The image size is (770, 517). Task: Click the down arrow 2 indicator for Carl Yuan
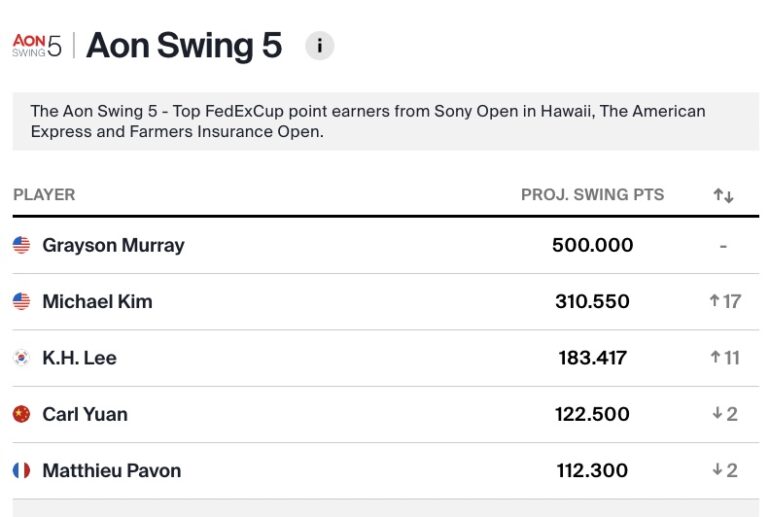coord(725,414)
